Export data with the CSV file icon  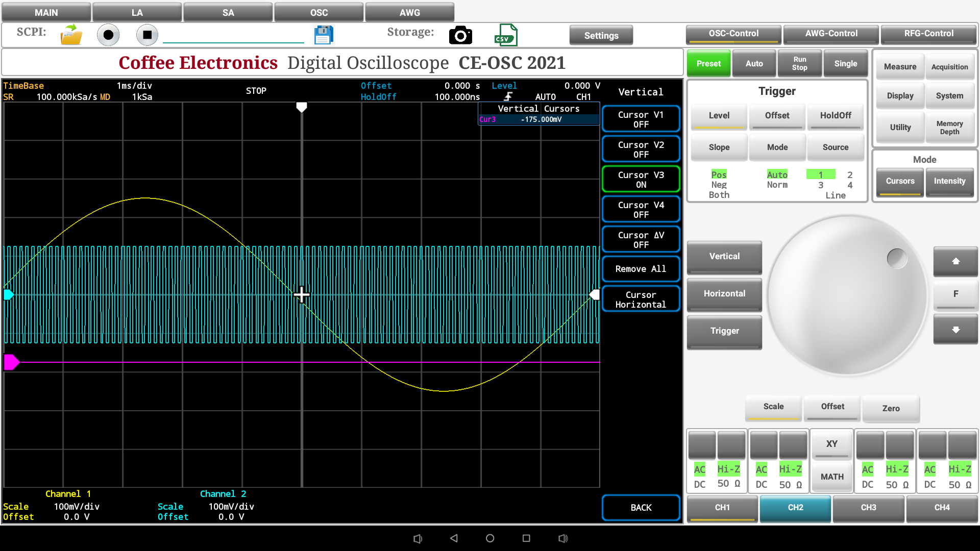coord(505,35)
